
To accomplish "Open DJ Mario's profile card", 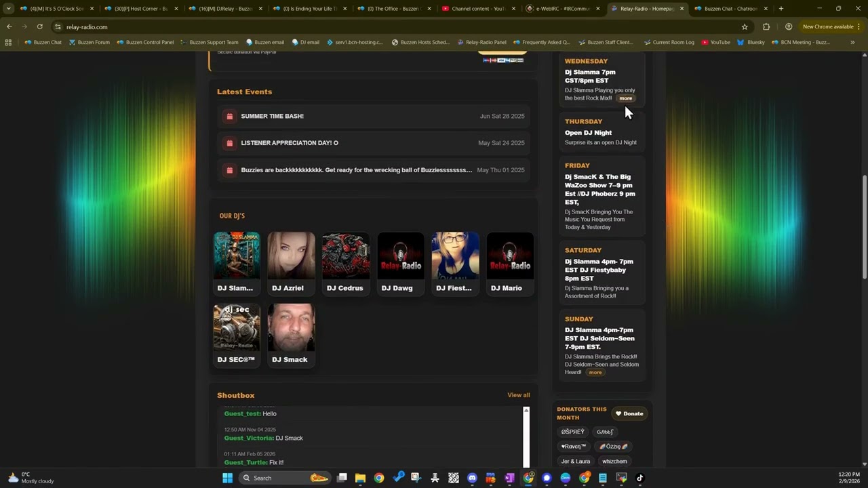I will point(510,264).
